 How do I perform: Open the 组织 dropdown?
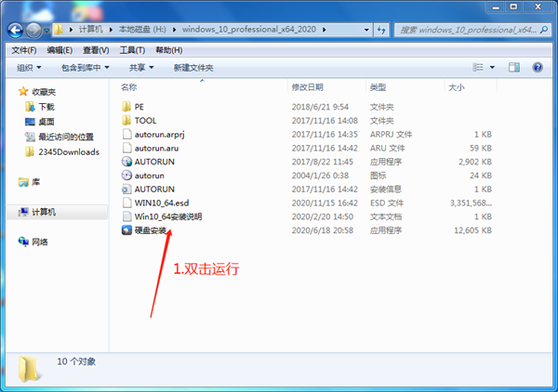[x=29, y=68]
